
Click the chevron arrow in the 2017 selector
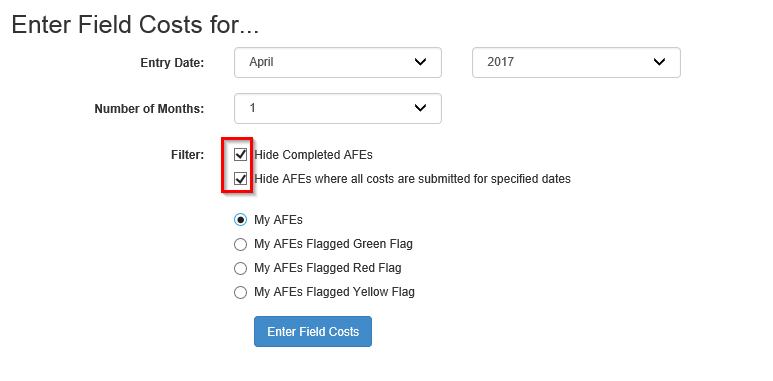click(x=659, y=62)
